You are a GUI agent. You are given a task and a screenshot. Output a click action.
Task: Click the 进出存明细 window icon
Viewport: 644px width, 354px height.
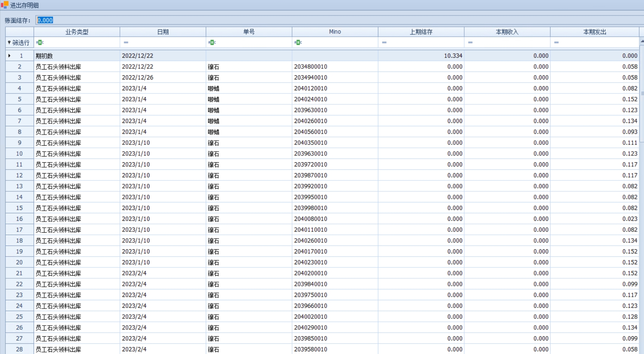coord(5,5)
